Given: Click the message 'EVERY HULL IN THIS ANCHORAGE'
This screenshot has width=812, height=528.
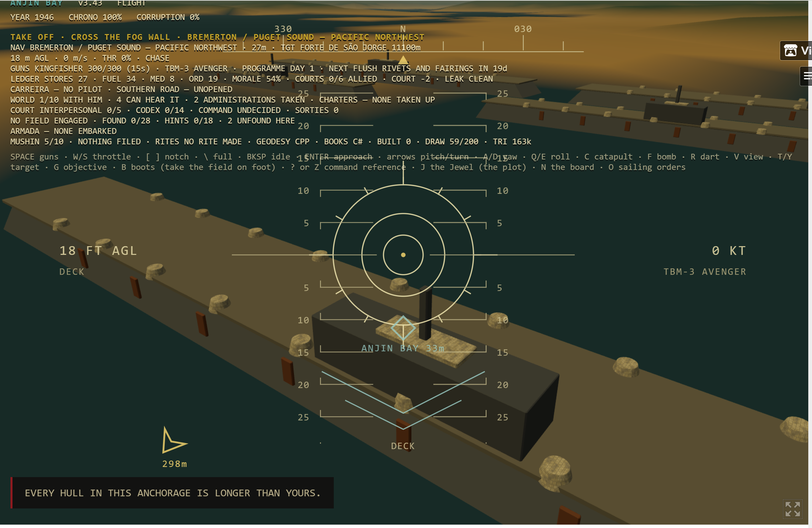Looking at the screenshot, I should coord(173,493).
